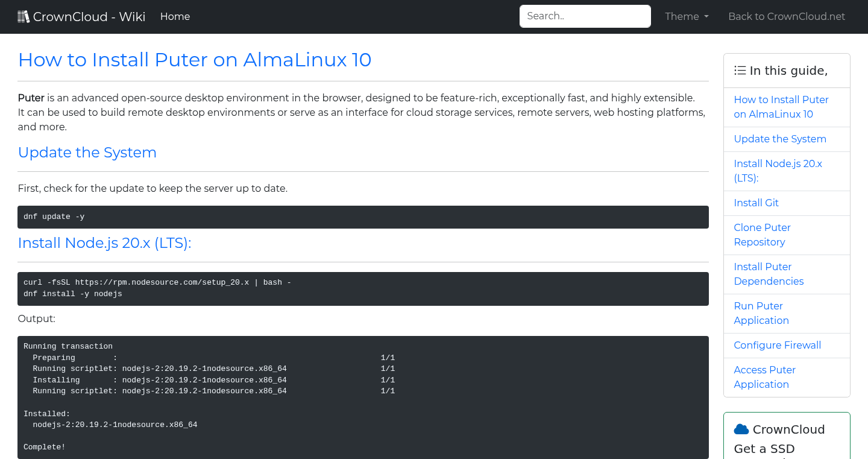Select "Install Puter Dependencies" from the sidebar
Viewport: 868px width, 459px height.
click(x=769, y=274)
